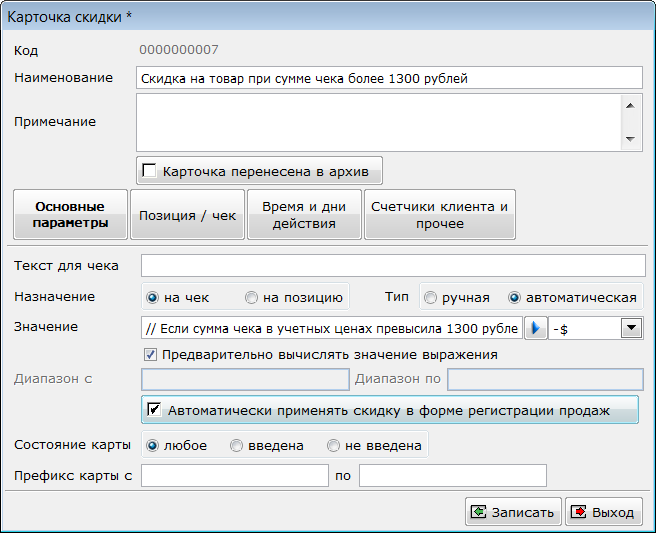Click the Тип label
Viewport: 656px width, 533px height.
pyautogui.click(x=397, y=297)
